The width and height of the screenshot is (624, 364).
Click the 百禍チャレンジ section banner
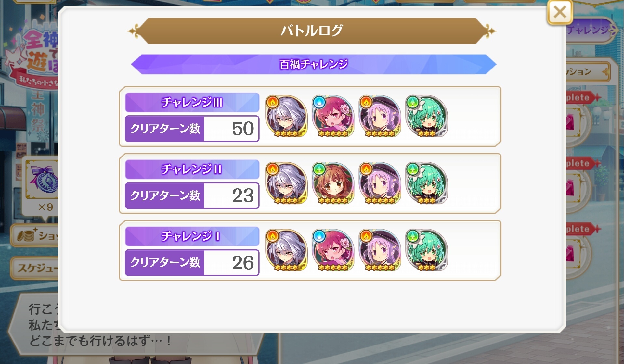pyautogui.click(x=314, y=64)
